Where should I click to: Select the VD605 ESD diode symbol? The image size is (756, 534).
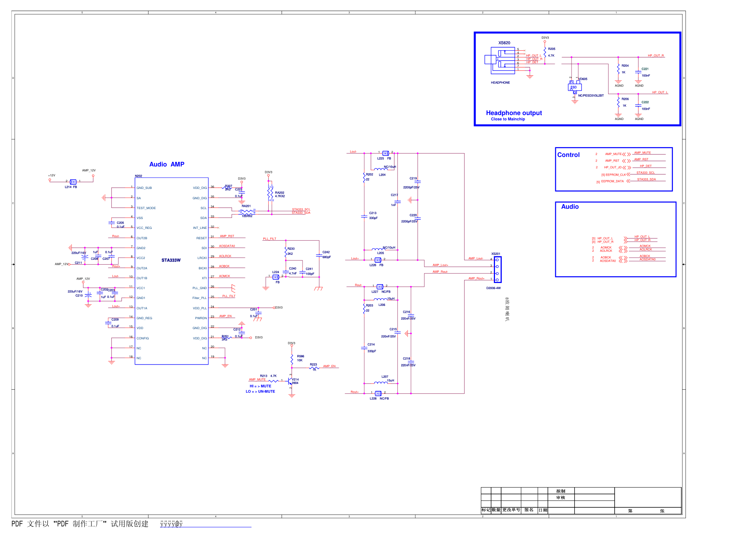pos(574,87)
